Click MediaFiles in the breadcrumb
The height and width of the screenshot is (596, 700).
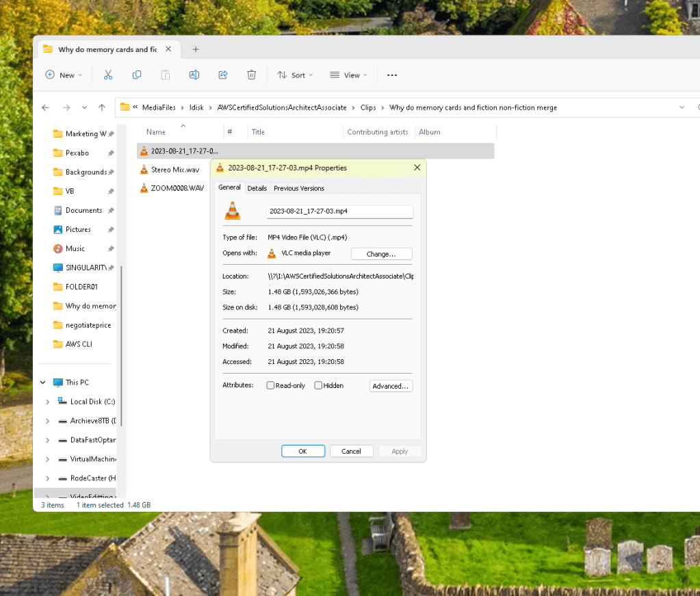(159, 107)
